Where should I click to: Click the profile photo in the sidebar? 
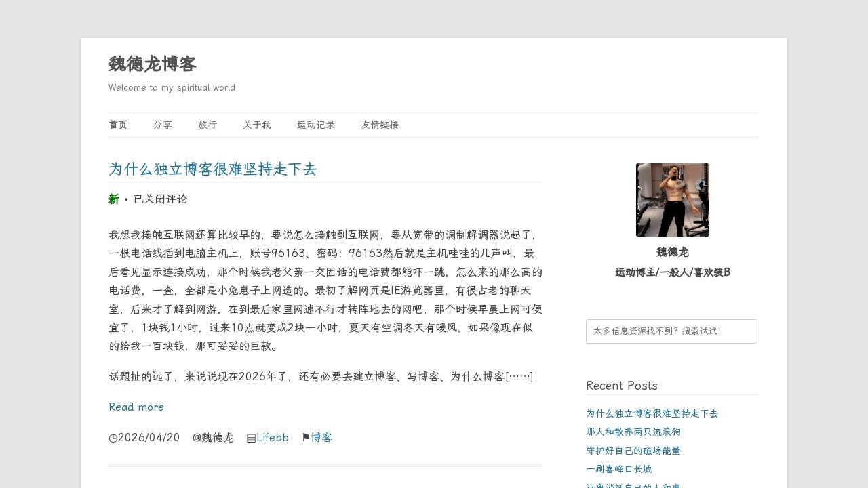tap(672, 199)
